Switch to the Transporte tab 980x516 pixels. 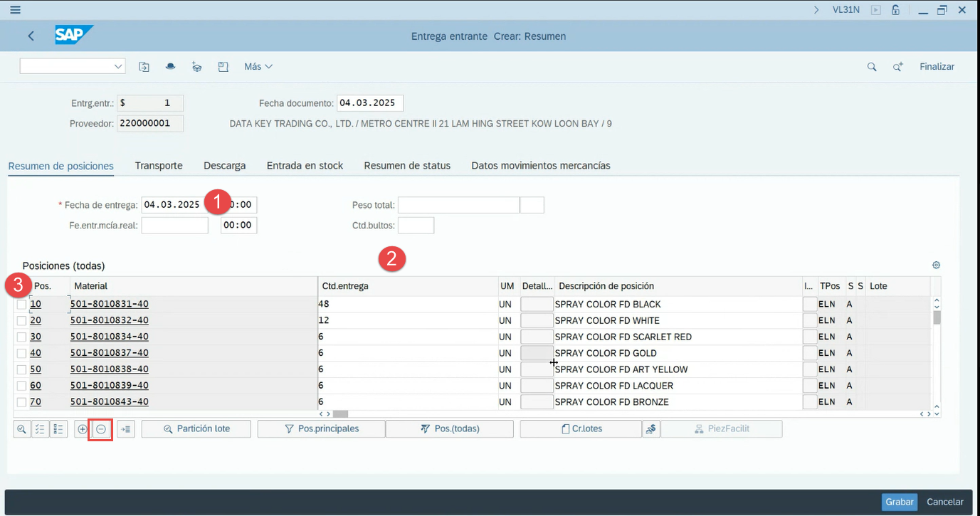click(x=159, y=166)
